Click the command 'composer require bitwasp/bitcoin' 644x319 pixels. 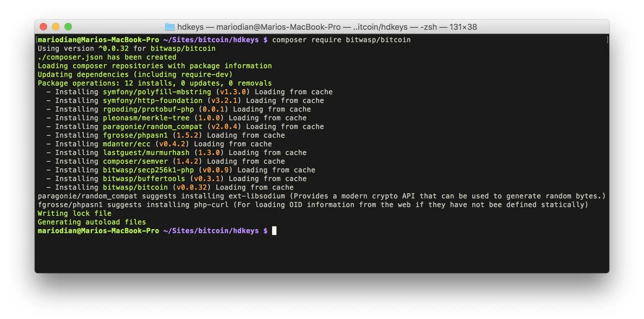point(341,40)
